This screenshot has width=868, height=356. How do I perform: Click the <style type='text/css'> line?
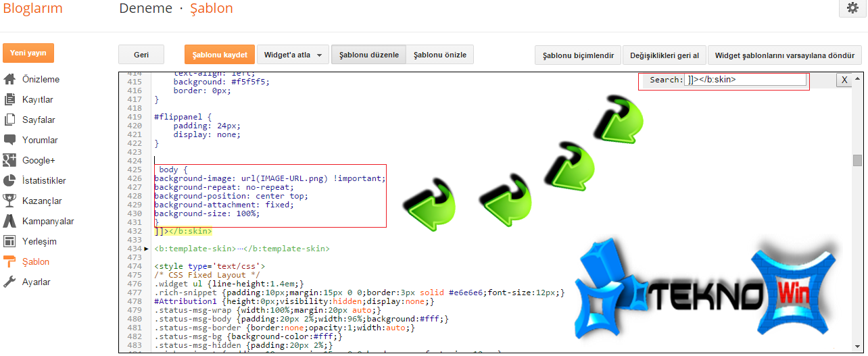(210, 266)
